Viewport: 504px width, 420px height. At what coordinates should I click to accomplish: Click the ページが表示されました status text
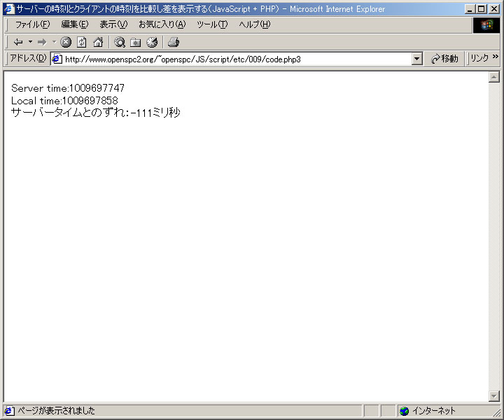pyautogui.click(x=56, y=411)
